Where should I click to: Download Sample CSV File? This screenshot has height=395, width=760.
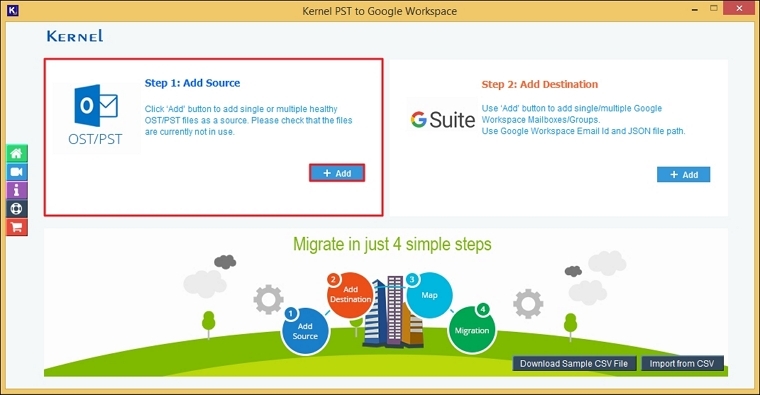click(574, 363)
